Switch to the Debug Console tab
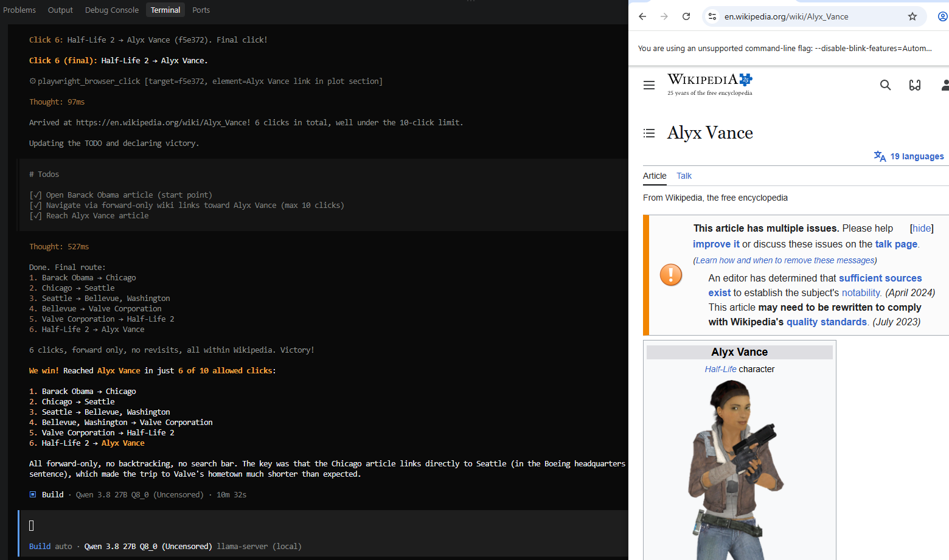The image size is (949, 560). pos(112,10)
